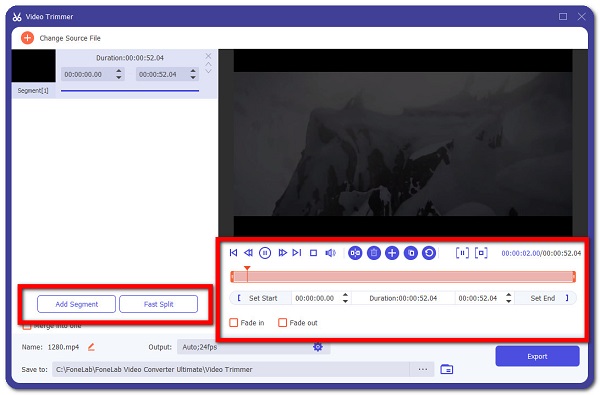Click the red playhead marker on the timeline
Image resolution: width=600 pixels, height=395 pixels.
click(247, 269)
